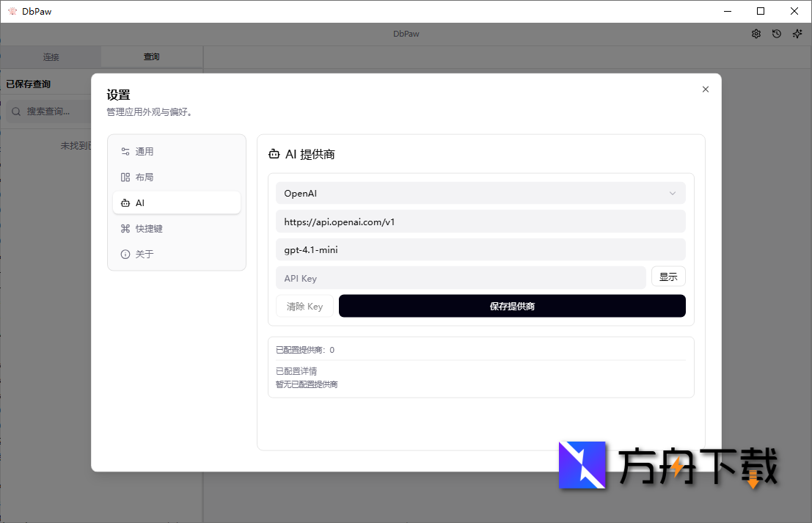Click the API base URL field

(x=480, y=222)
